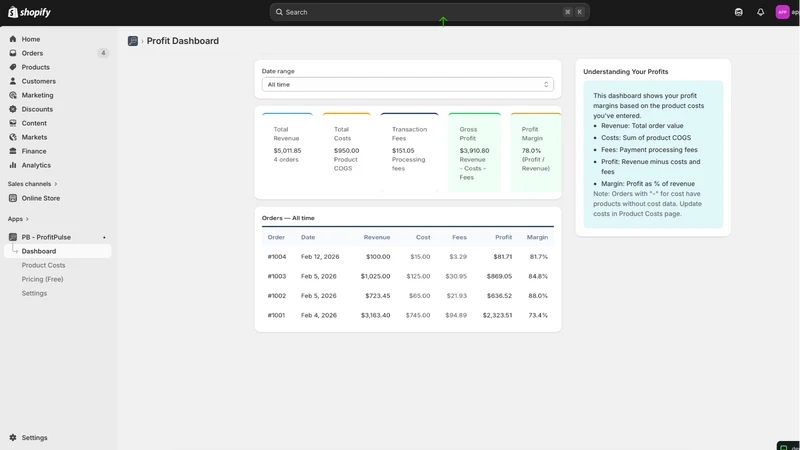Click the Marketing target icon
Viewport: 800px width, 450px height.
click(13, 95)
